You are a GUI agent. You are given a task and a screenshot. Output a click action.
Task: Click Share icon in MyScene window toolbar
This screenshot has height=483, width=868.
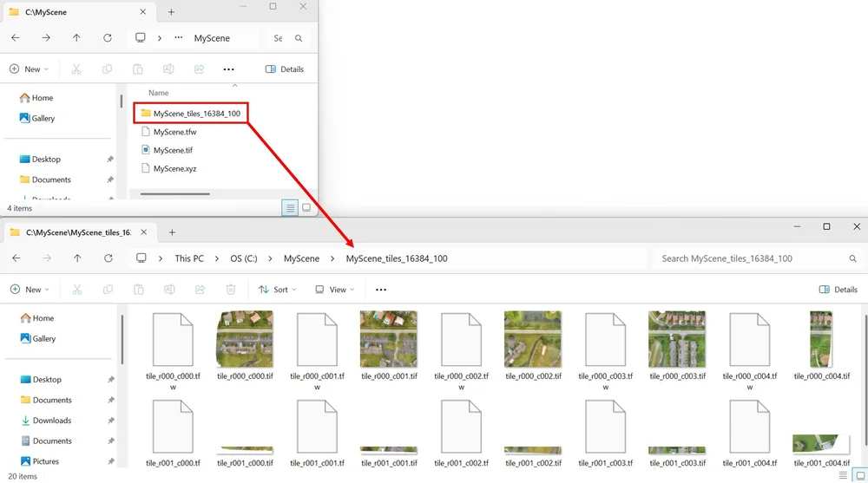(199, 69)
